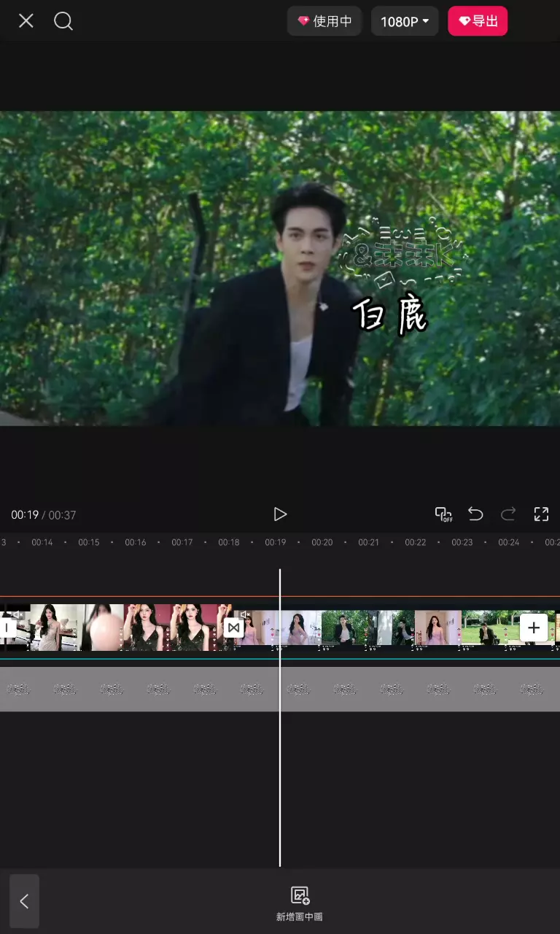Redo the previous action
560x934 pixels.
coord(508,514)
